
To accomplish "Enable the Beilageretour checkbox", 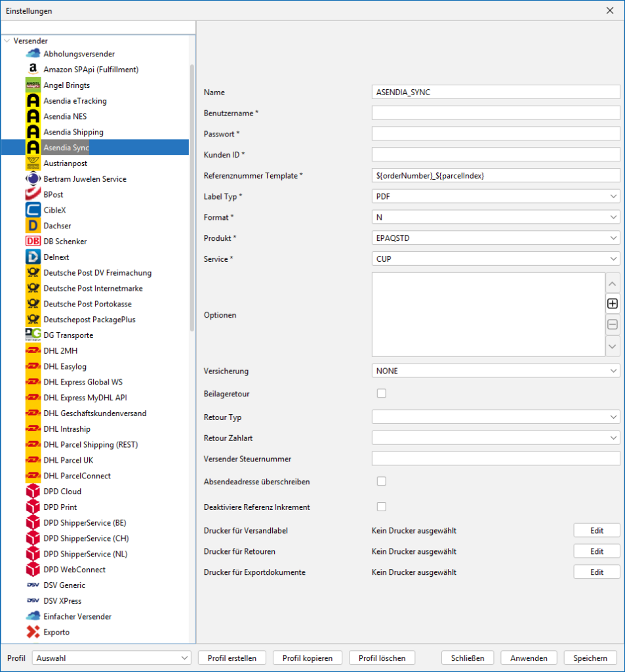I will [381, 393].
